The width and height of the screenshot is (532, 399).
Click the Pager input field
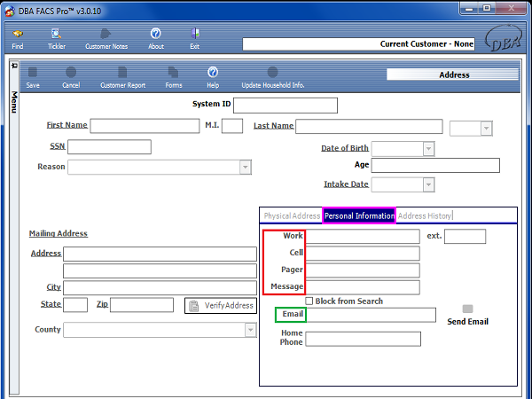tap(363, 270)
